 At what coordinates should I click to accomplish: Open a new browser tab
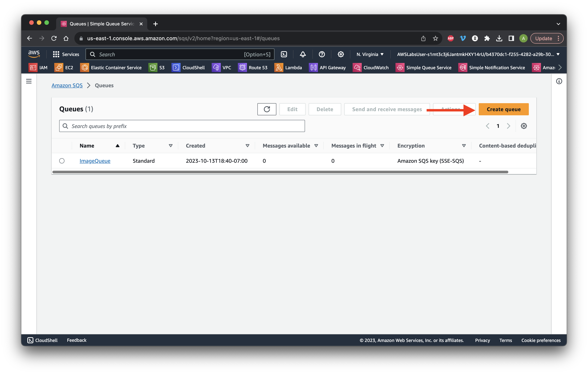155,24
